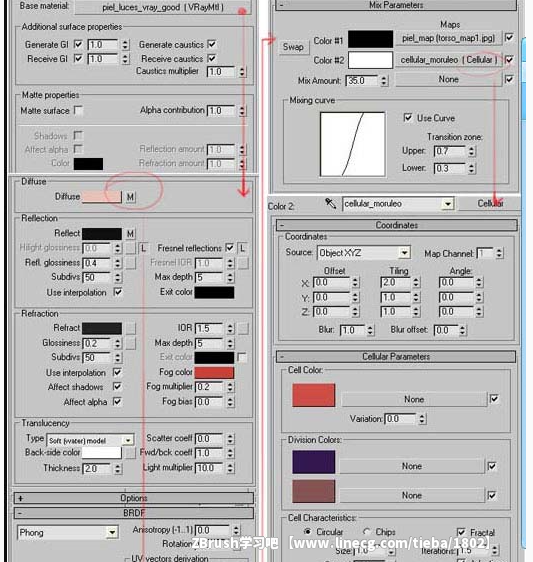Click the Light multiplier spinner arrows
This screenshot has width=533, height=562.
point(230,468)
